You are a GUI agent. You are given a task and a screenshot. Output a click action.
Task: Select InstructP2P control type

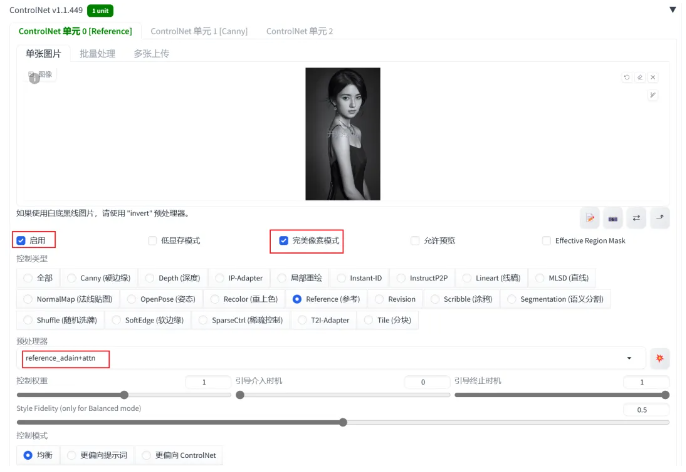click(x=422, y=278)
